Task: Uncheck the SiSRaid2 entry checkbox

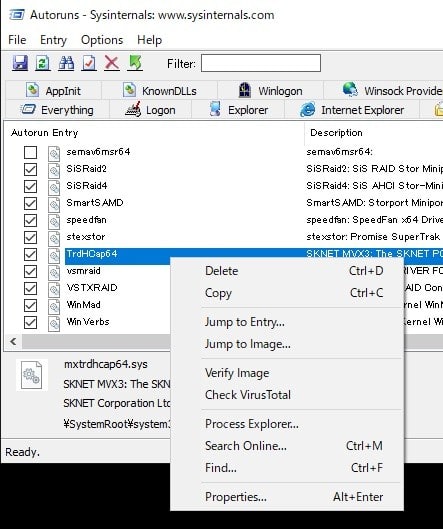Action: (x=30, y=169)
